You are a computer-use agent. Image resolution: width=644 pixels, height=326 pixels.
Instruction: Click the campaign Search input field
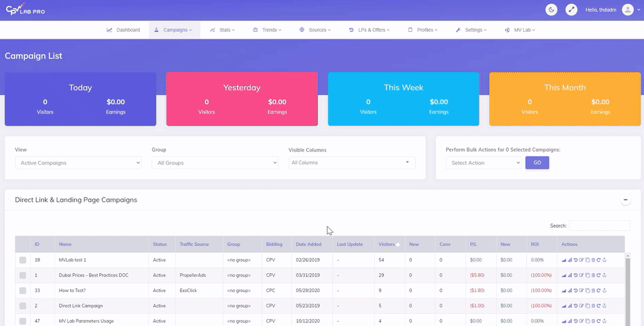[599, 225]
